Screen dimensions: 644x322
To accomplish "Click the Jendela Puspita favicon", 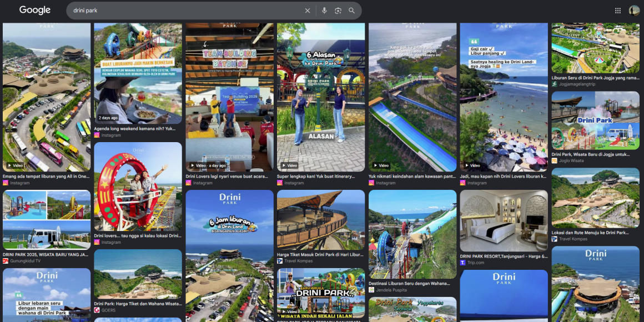I will [371, 290].
